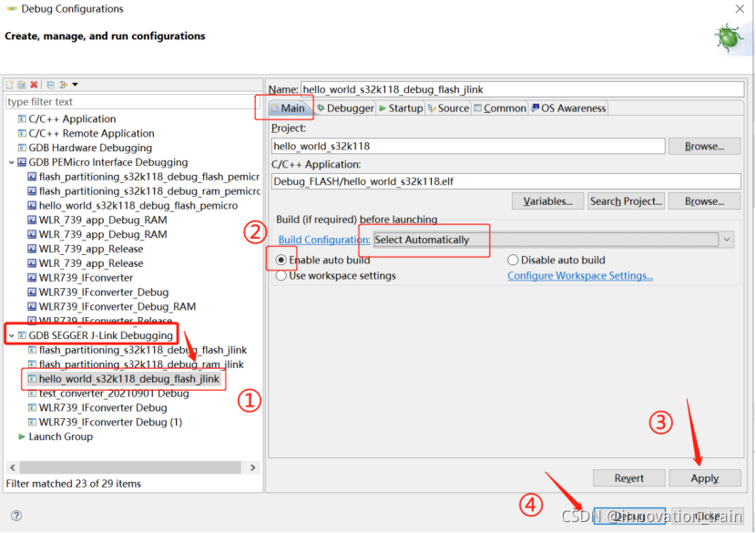Click the GDB SEGGER J-Link Debugging icon

tap(22, 335)
